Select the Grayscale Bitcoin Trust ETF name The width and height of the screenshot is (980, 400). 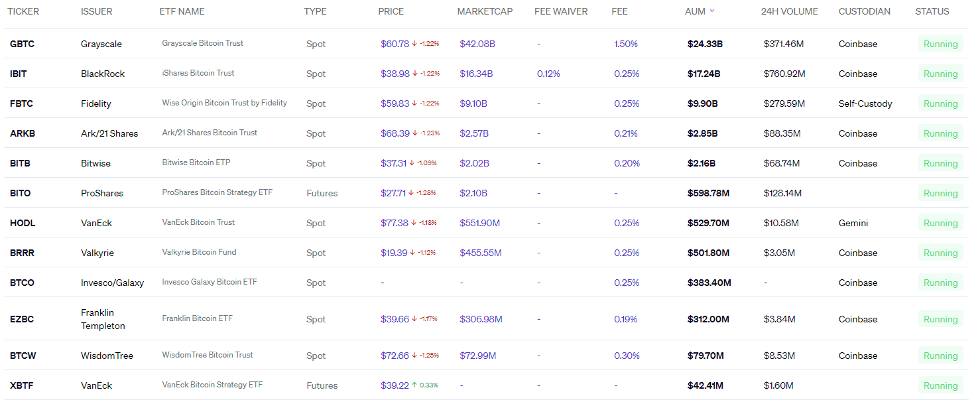coord(202,43)
